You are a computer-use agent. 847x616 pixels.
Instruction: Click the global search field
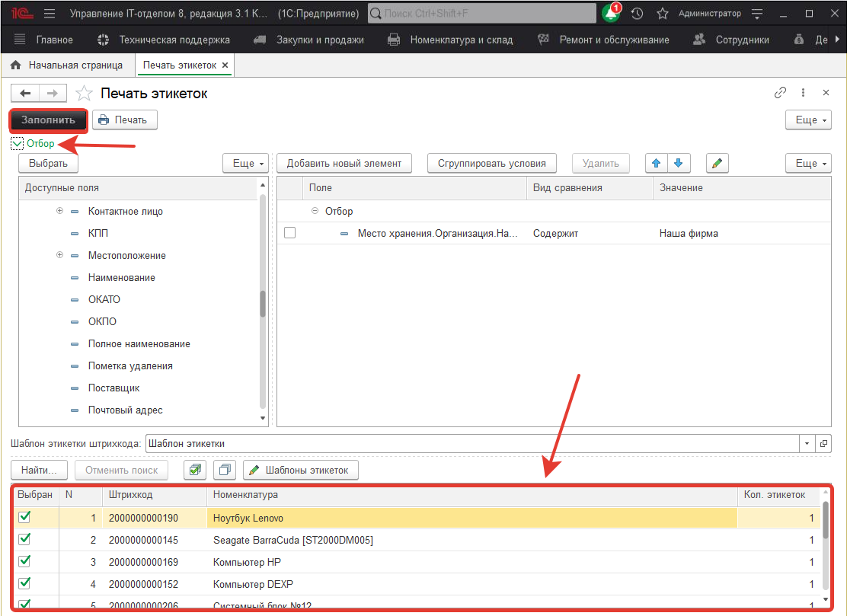click(x=481, y=14)
